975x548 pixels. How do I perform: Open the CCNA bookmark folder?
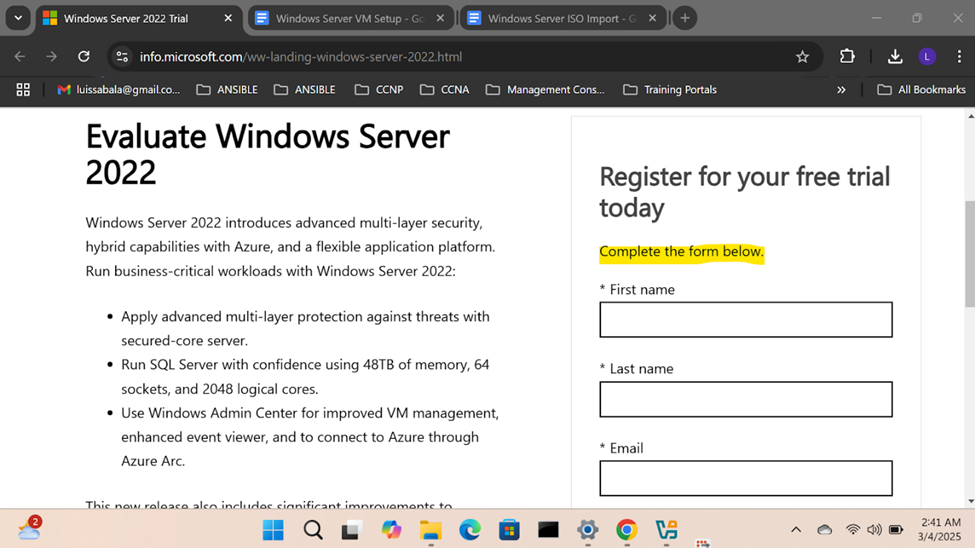pyautogui.click(x=445, y=90)
